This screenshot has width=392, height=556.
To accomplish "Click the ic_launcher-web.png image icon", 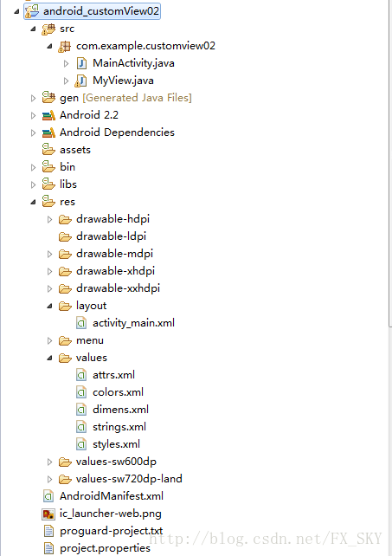I will pos(48,514).
